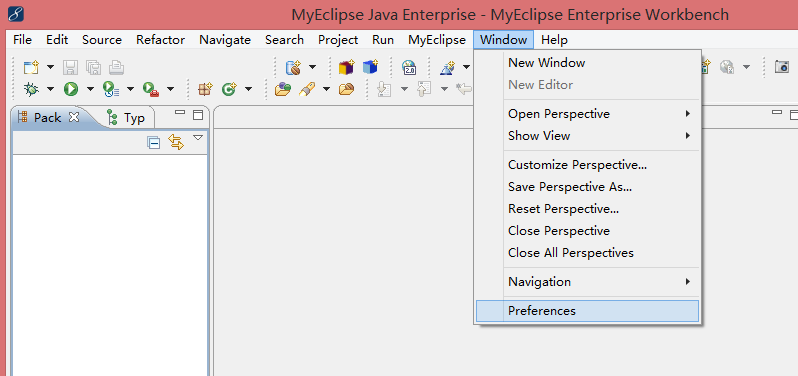The width and height of the screenshot is (798, 376).
Task: Expand the globe deploy dropdown arrow
Action: tap(746, 67)
